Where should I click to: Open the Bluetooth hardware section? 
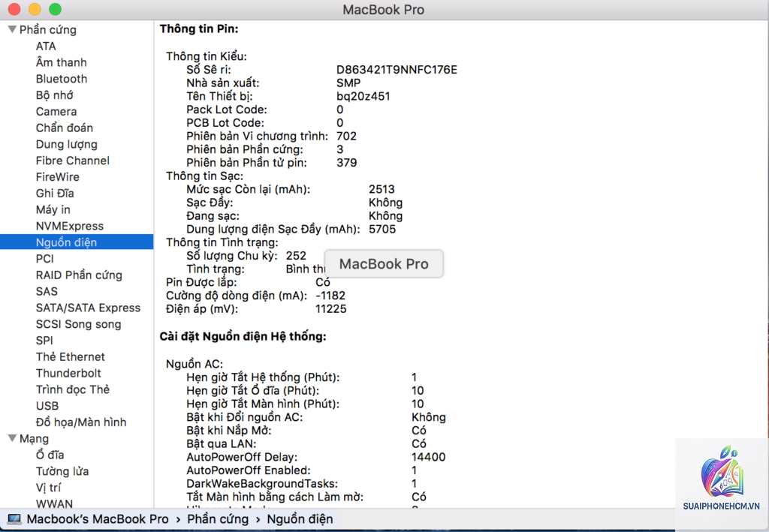tap(62, 79)
